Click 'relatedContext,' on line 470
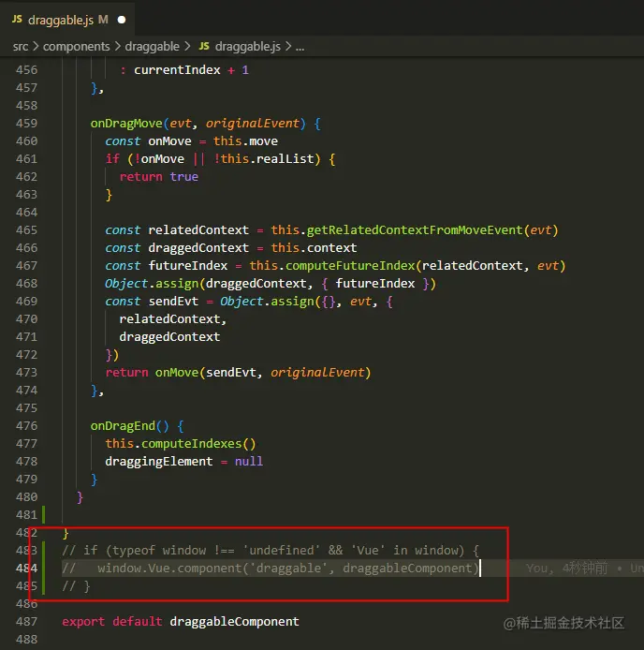 pyautogui.click(x=173, y=319)
